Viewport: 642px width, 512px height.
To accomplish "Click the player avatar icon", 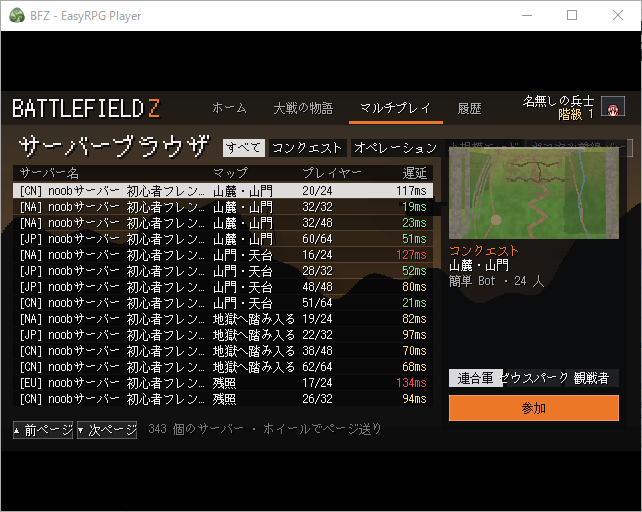I will point(613,106).
